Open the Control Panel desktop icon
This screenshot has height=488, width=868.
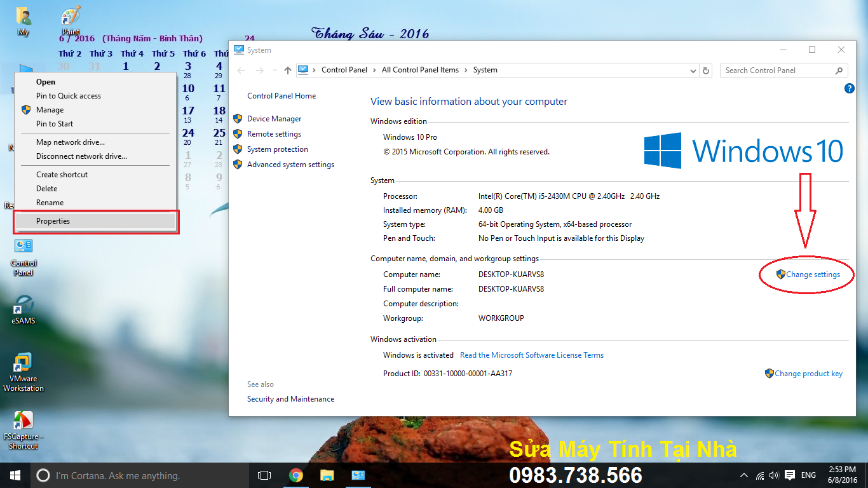point(24,257)
